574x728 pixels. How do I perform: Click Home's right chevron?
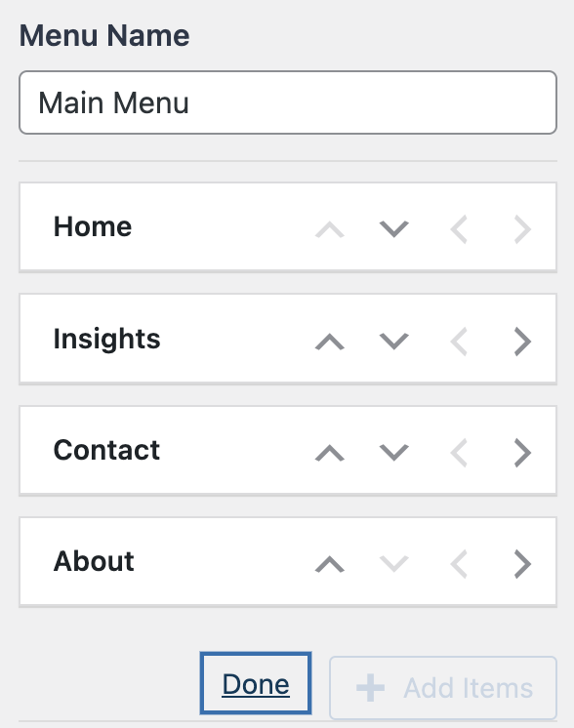coord(522,228)
